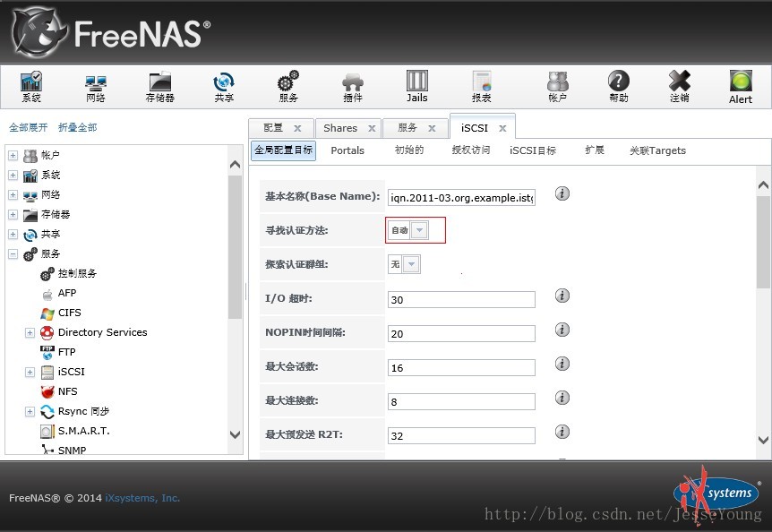Click info icon next to 最大预发送 R2T
The image size is (772, 532).
pos(562,431)
